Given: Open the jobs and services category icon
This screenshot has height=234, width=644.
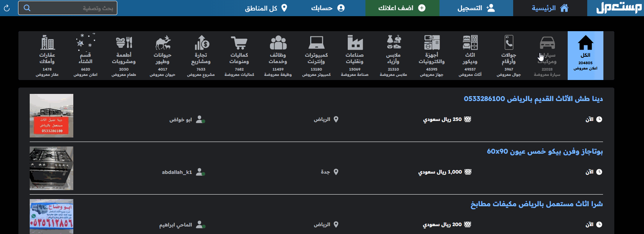Looking at the screenshot, I should (278, 43).
